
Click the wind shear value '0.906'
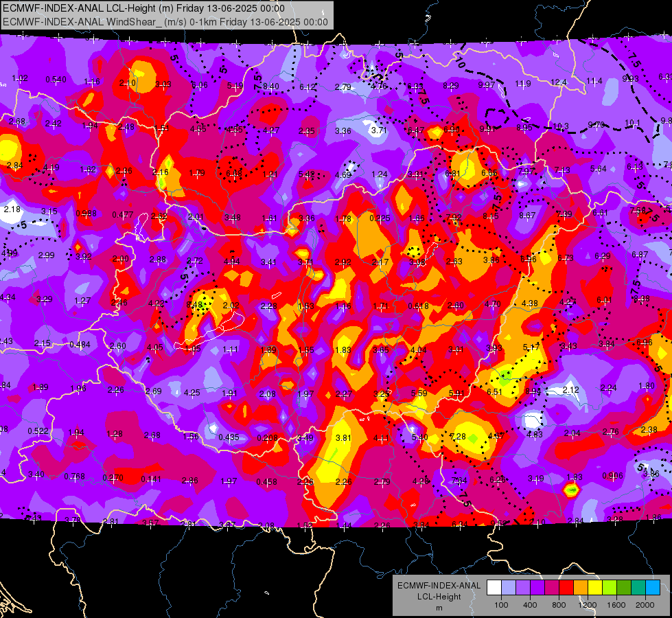tap(613, 476)
